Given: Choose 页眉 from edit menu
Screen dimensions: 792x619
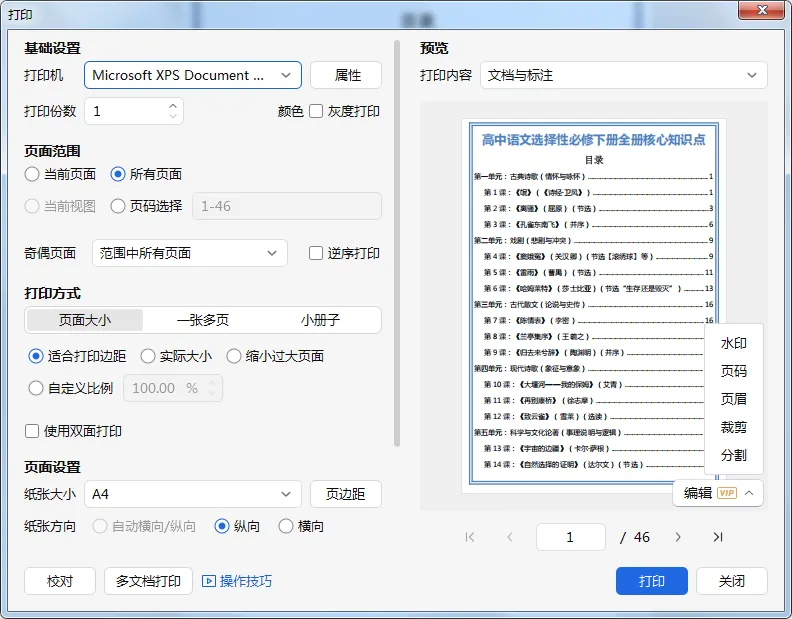Looking at the screenshot, I should (733, 399).
